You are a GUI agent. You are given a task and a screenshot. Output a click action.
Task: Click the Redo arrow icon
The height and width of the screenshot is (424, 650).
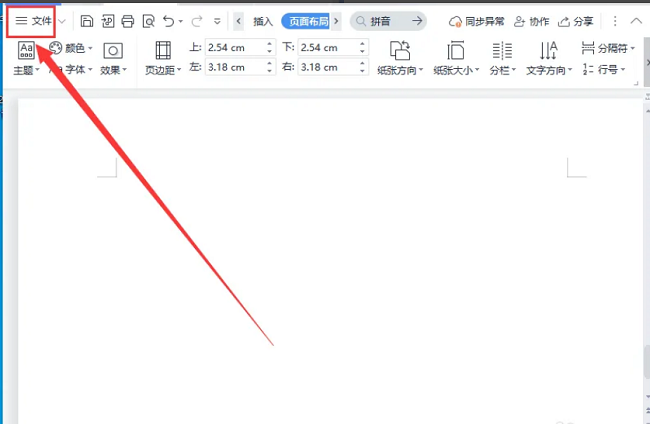pos(197,21)
